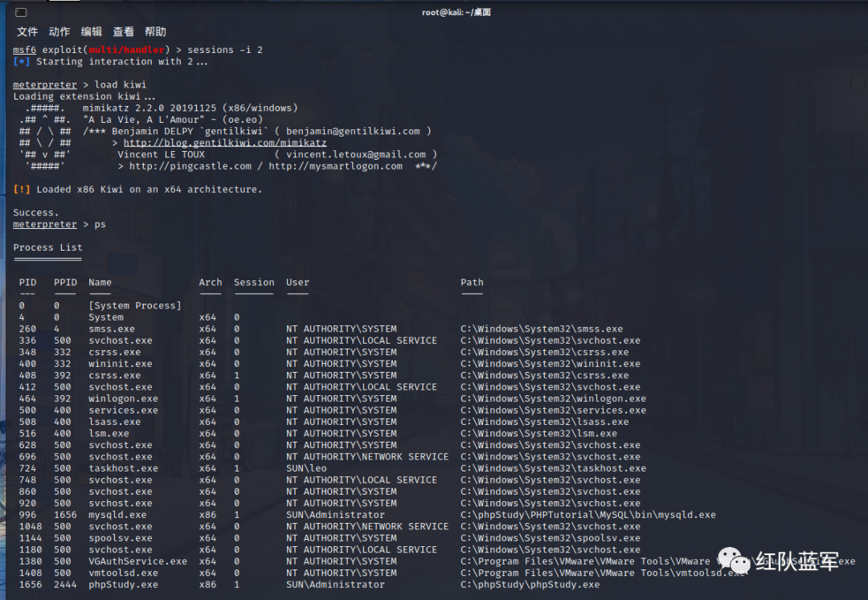Click the terminal window icon in title bar
The height and width of the screenshot is (600, 868).
tap(21, 12)
